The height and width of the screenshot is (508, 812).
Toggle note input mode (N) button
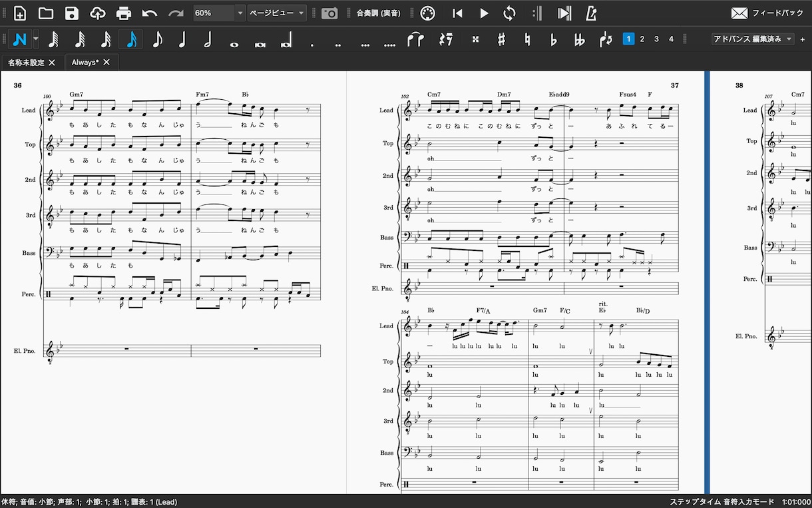(20, 40)
